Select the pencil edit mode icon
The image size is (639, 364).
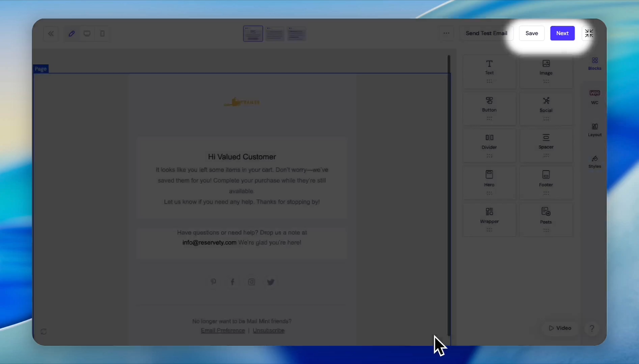72,33
